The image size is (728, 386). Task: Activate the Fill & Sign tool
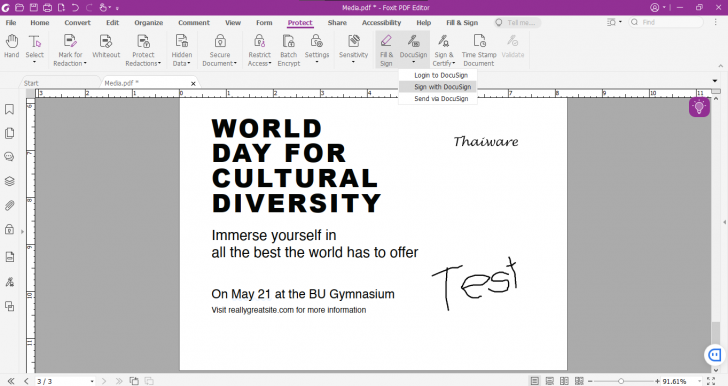coord(386,50)
